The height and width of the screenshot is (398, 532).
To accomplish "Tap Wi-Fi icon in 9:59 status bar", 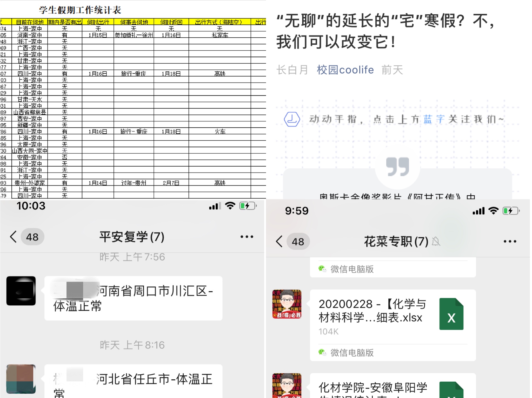I will pos(493,211).
